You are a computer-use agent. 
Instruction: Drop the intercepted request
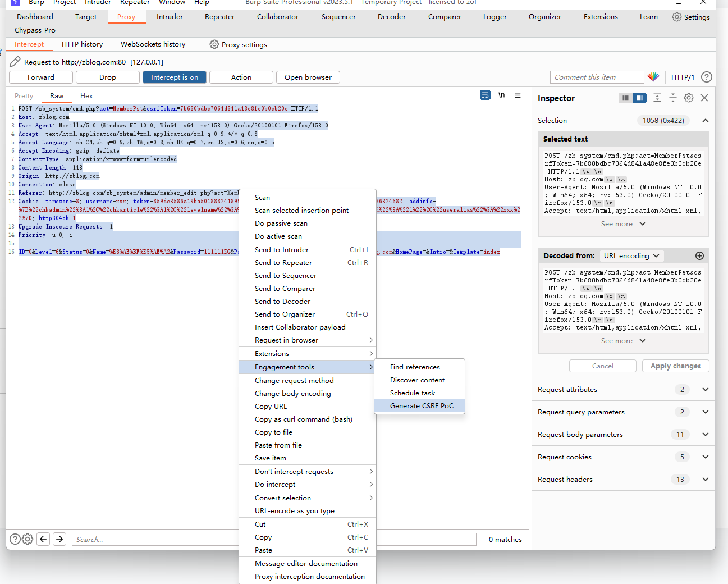click(108, 77)
